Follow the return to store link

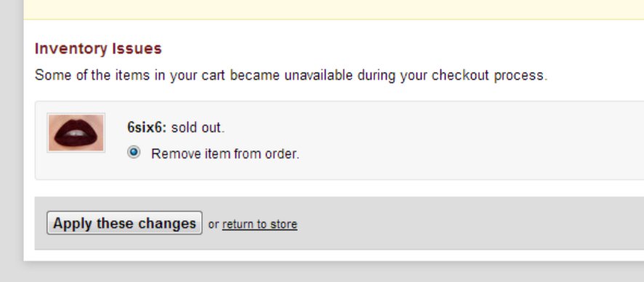tap(259, 224)
